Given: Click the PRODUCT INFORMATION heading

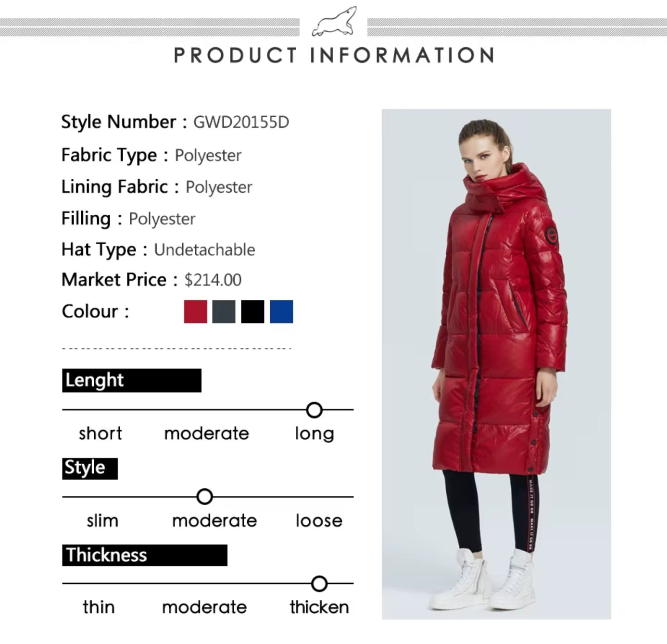Looking at the screenshot, I should pos(334,55).
